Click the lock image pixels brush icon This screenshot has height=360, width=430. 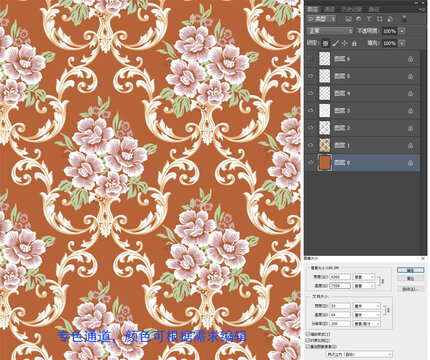[x=336, y=43]
